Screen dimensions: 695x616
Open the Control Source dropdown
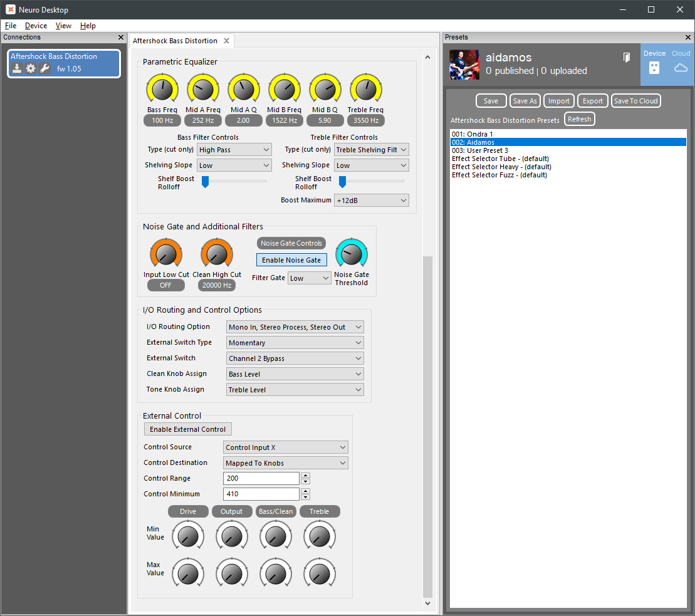coord(285,447)
